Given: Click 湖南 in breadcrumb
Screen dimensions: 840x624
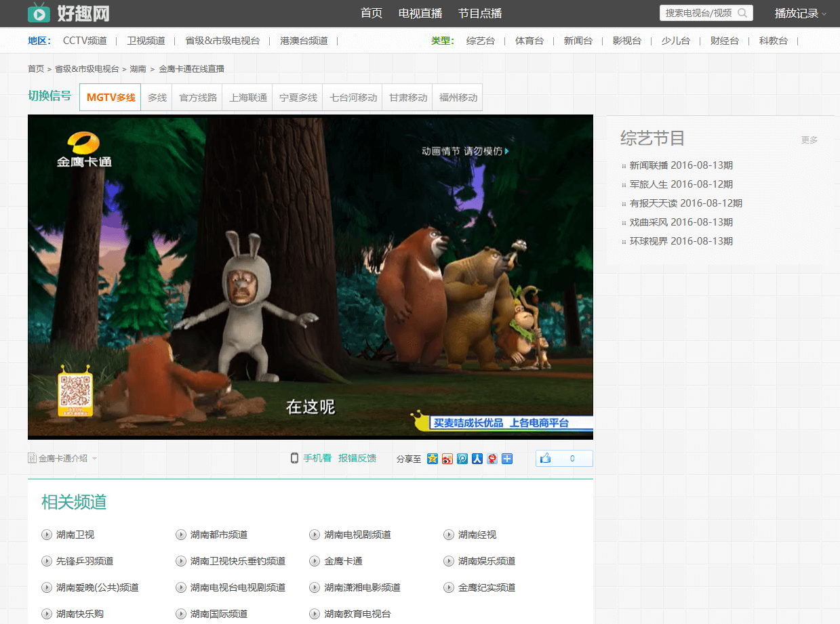Looking at the screenshot, I should (138, 68).
